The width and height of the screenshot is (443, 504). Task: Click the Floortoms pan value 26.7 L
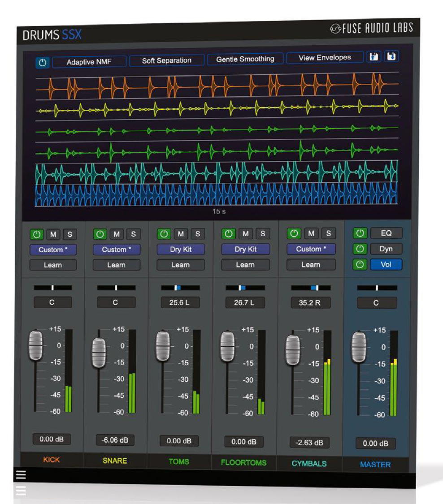click(245, 302)
